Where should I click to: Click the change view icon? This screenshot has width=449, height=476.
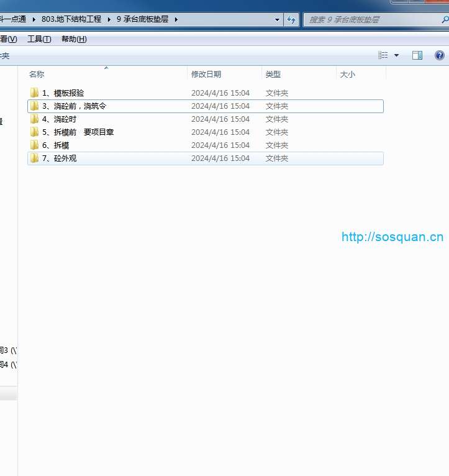[383, 55]
